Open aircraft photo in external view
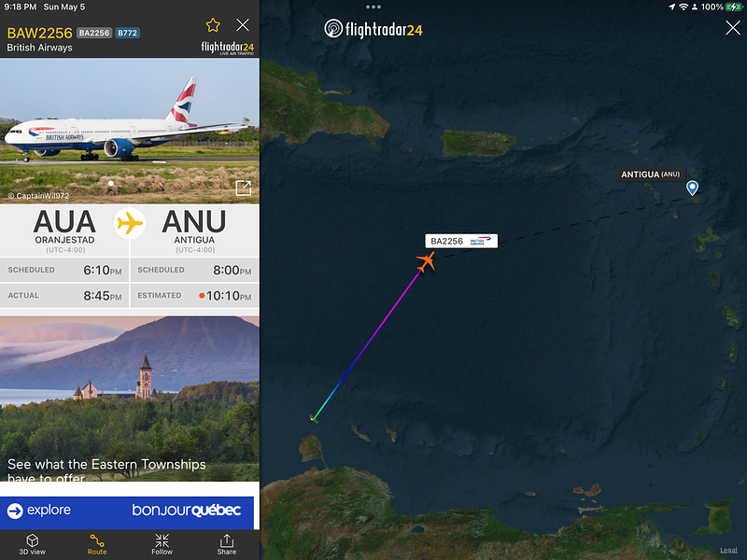Screen dimensions: 747x560 click(x=244, y=189)
